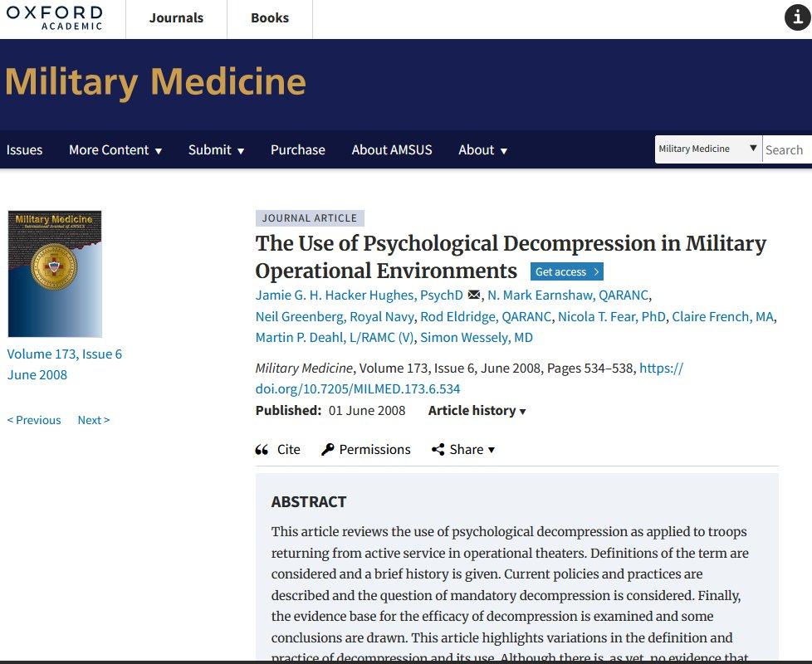Viewport: 812px width, 664px height.
Task: Click the Cite quotation mark icon
Action: coord(262,449)
